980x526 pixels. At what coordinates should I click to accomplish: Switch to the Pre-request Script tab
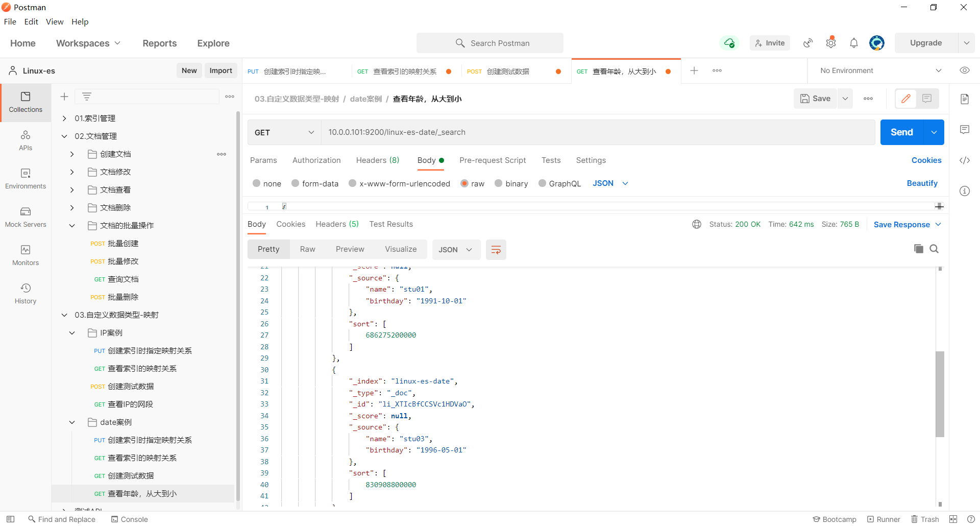click(x=493, y=160)
